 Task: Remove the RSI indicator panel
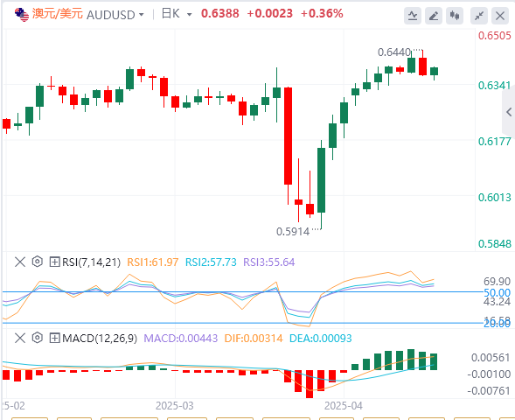click(20, 262)
